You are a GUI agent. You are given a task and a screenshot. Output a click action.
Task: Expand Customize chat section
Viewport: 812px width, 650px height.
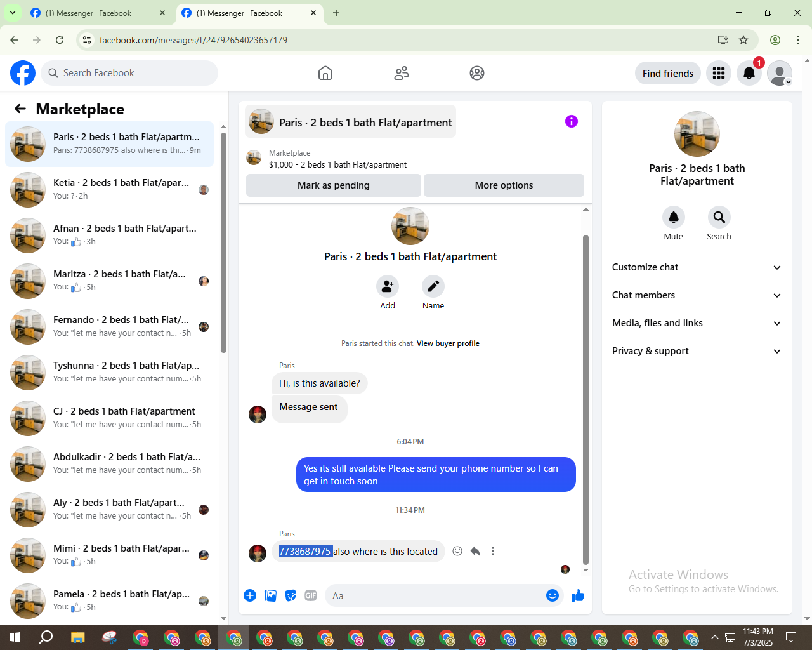(x=697, y=267)
